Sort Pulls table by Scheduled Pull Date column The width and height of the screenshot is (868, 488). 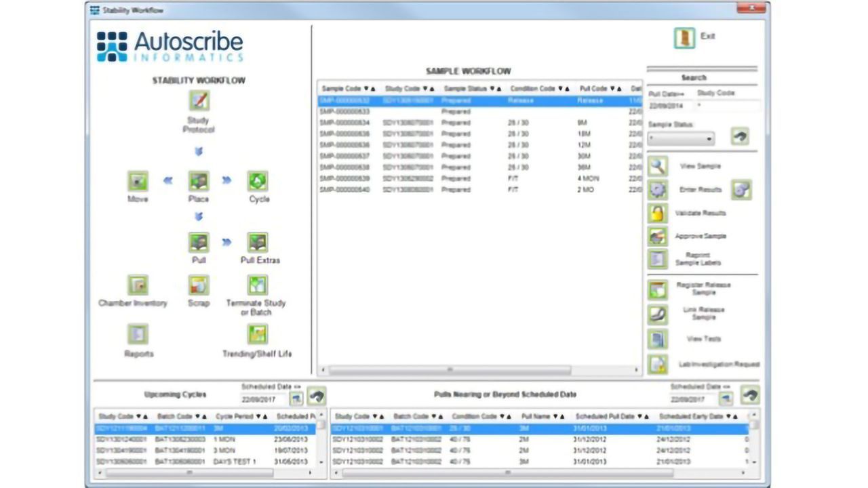pos(612,416)
